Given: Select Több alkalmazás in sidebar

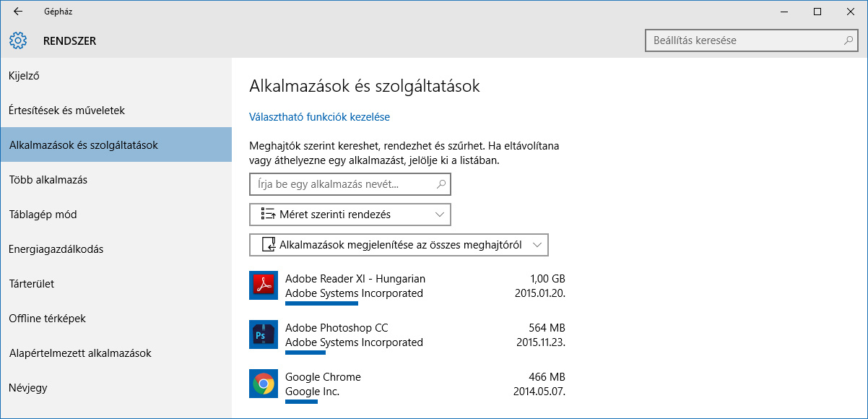Looking at the screenshot, I should click(x=48, y=180).
